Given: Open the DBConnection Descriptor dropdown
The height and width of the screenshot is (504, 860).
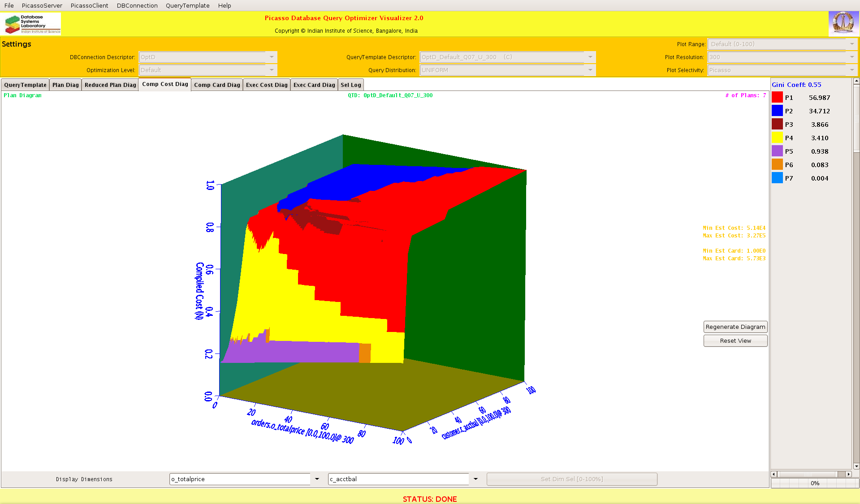Looking at the screenshot, I should pyautogui.click(x=272, y=57).
